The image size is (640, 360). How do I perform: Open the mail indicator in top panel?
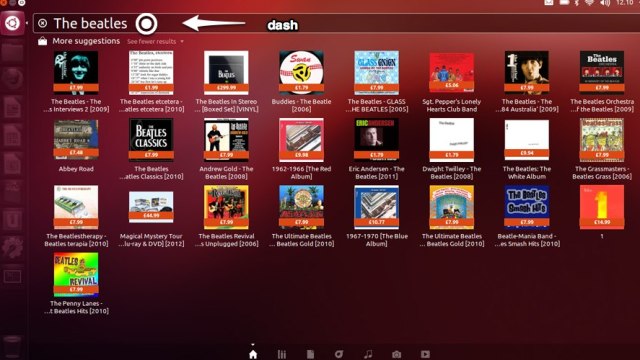point(549,2)
